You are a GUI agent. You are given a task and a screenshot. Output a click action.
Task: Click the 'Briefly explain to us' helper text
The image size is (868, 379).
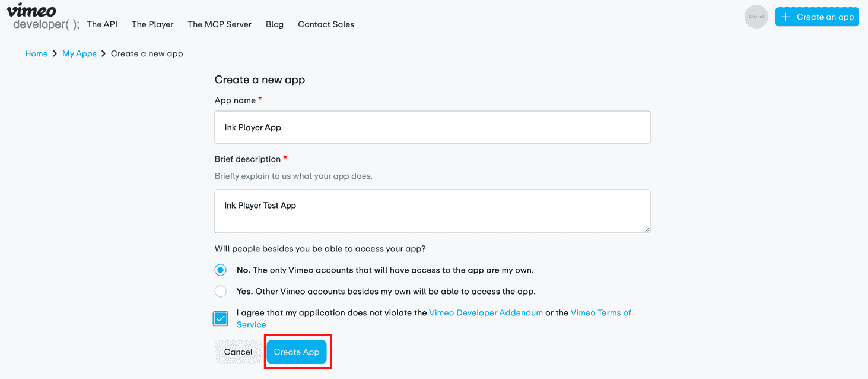[294, 176]
